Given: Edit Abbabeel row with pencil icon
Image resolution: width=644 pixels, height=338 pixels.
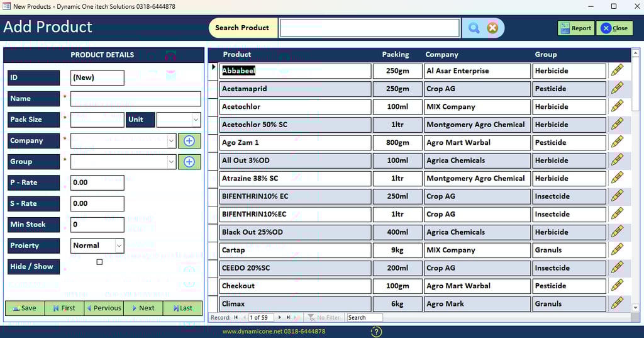Looking at the screenshot, I should pos(618,70).
